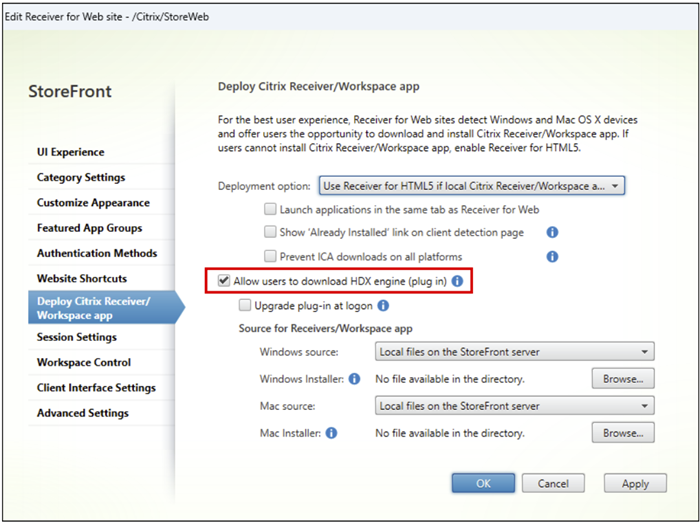This screenshot has height=523, width=700.
Task: Check Show 'Already Installed' link option
Action: pyautogui.click(x=270, y=232)
